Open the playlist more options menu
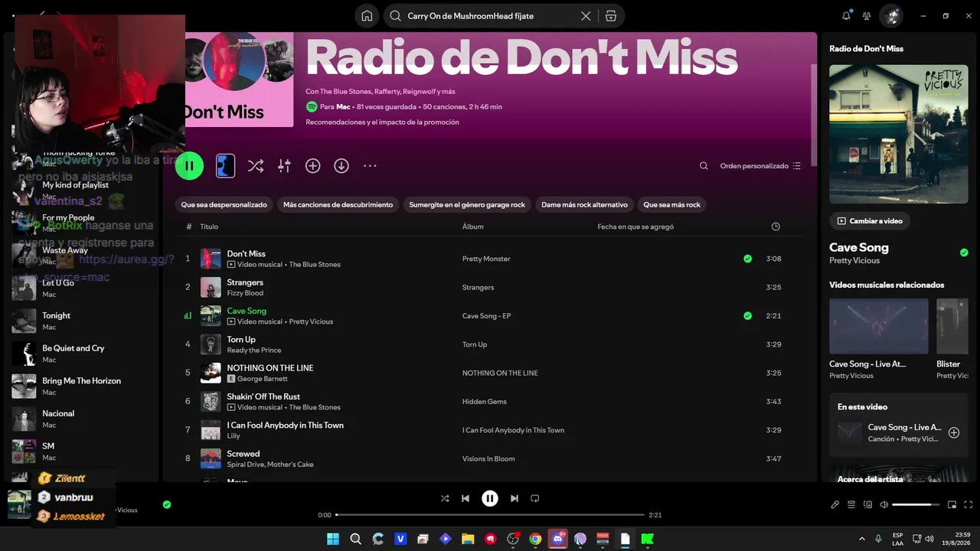Viewport: 980px width, 551px height. click(x=370, y=165)
